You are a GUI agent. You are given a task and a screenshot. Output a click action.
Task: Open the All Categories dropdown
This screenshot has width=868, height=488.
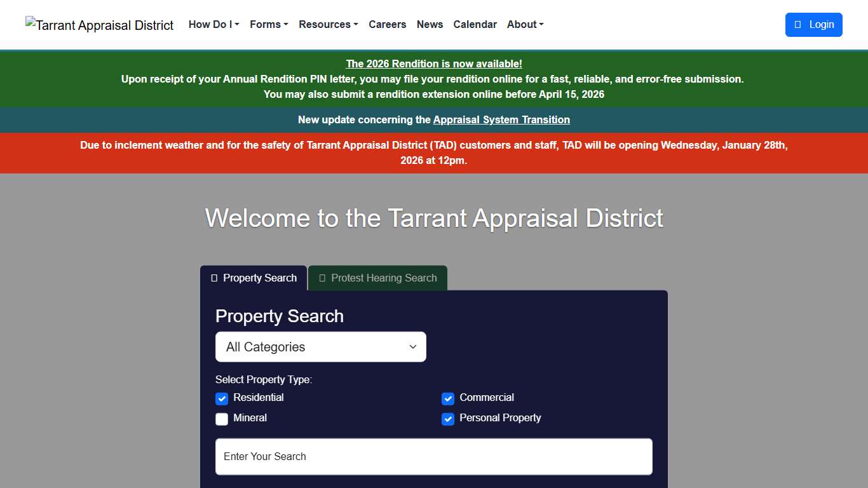coord(320,346)
